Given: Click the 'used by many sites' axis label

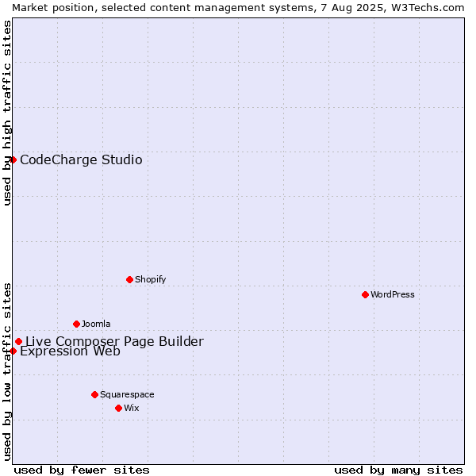Looking at the screenshot, I should click(x=398, y=470).
